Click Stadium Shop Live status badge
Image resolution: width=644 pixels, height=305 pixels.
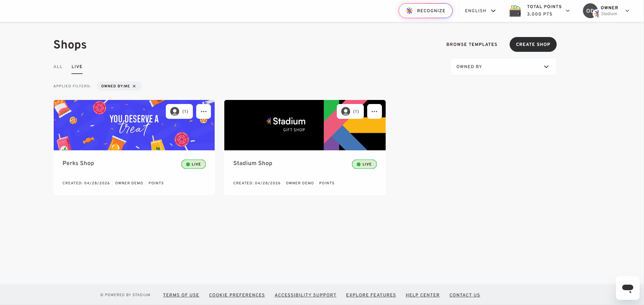(x=364, y=164)
